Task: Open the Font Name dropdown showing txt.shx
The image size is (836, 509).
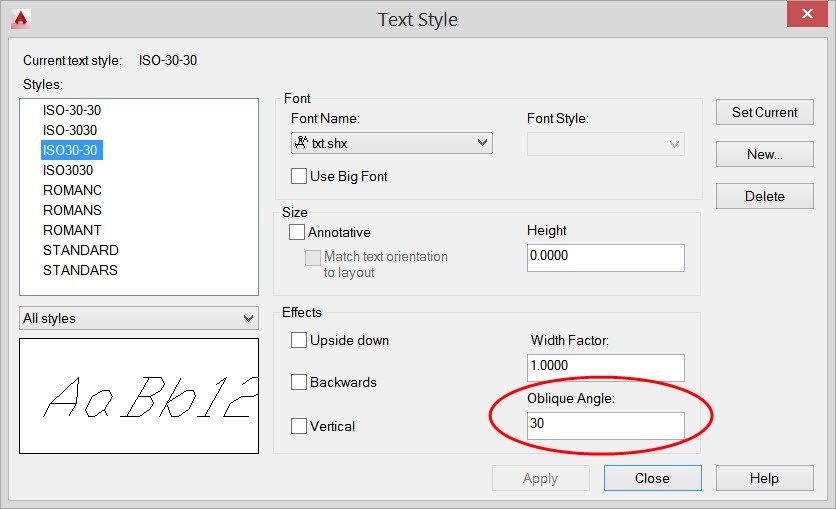Action: tap(391, 143)
